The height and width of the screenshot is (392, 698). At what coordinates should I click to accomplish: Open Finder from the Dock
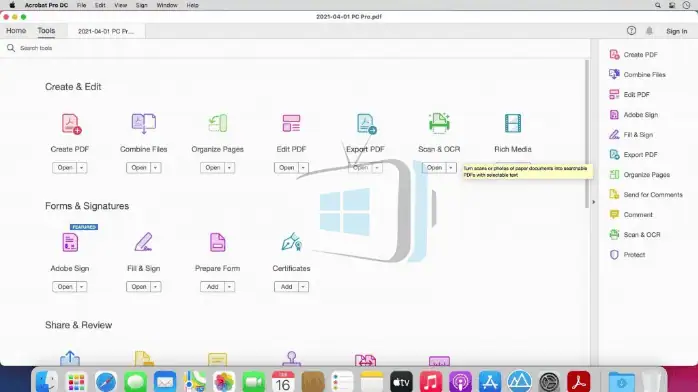point(46,382)
